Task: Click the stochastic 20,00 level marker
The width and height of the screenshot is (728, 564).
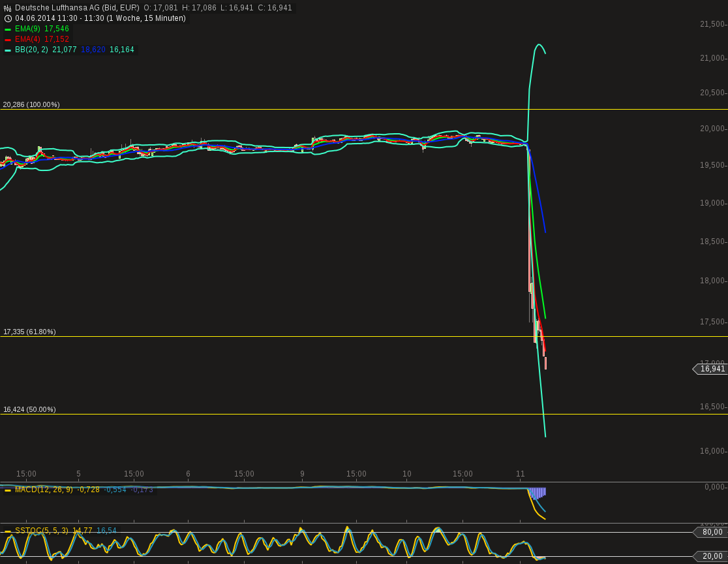Action: (710, 556)
